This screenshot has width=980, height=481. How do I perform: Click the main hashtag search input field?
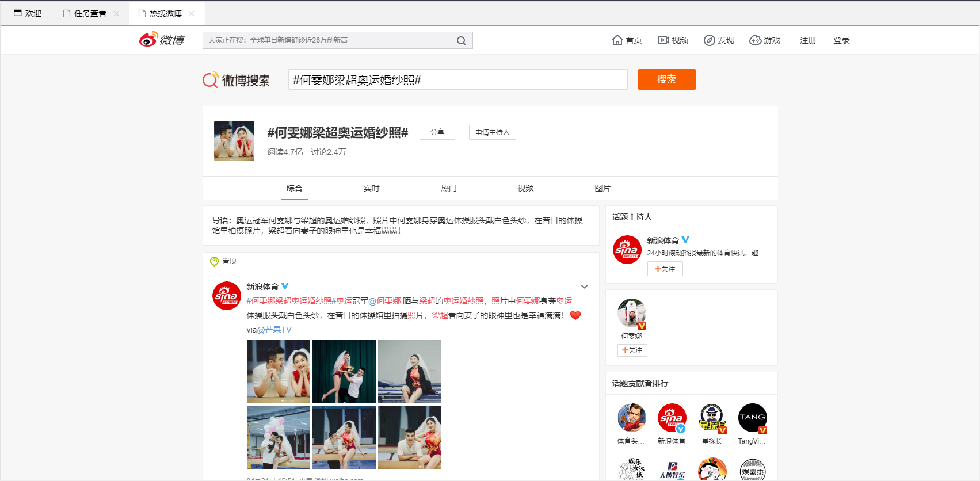[x=458, y=79]
